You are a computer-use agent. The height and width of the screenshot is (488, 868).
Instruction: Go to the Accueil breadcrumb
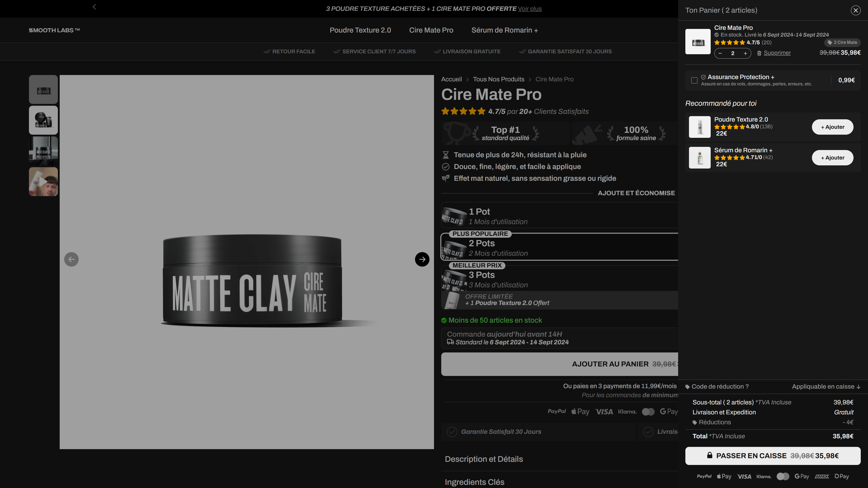click(x=451, y=79)
